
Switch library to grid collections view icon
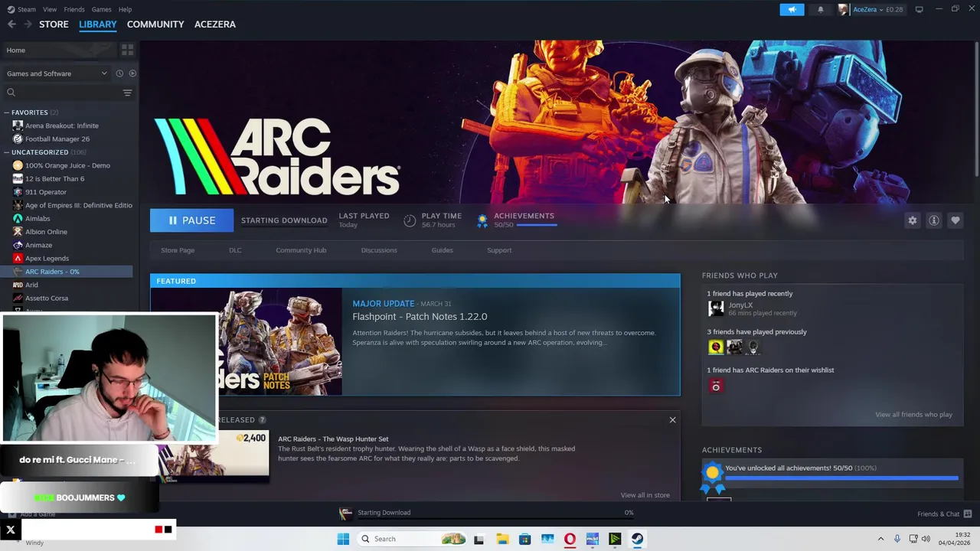point(127,50)
